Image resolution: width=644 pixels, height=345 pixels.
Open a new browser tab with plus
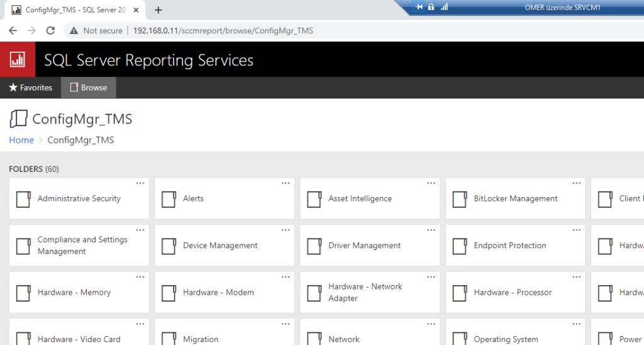click(158, 10)
